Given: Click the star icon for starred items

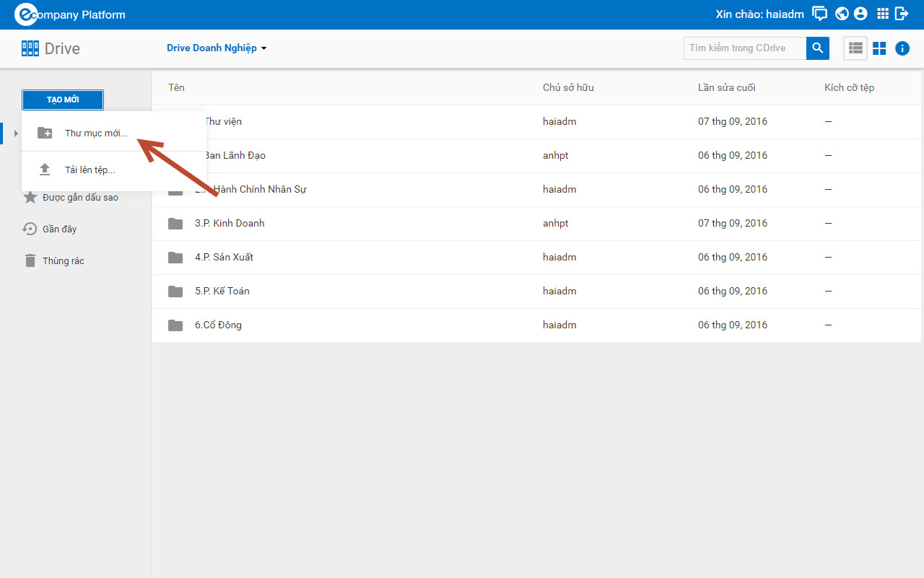Looking at the screenshot, I should (30, 197).
